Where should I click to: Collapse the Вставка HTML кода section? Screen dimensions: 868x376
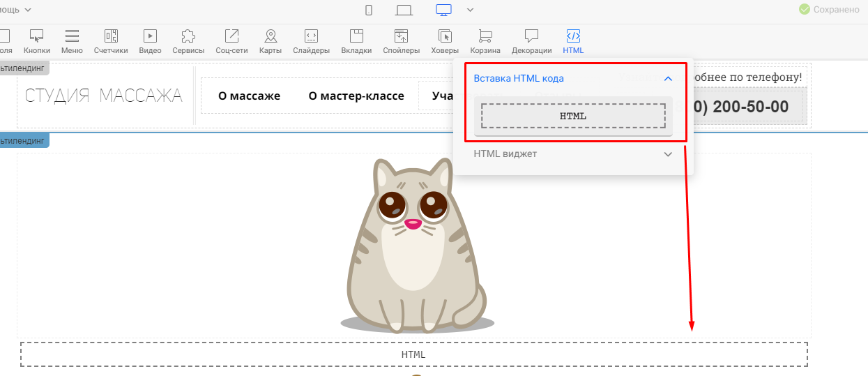coord(667,79)
